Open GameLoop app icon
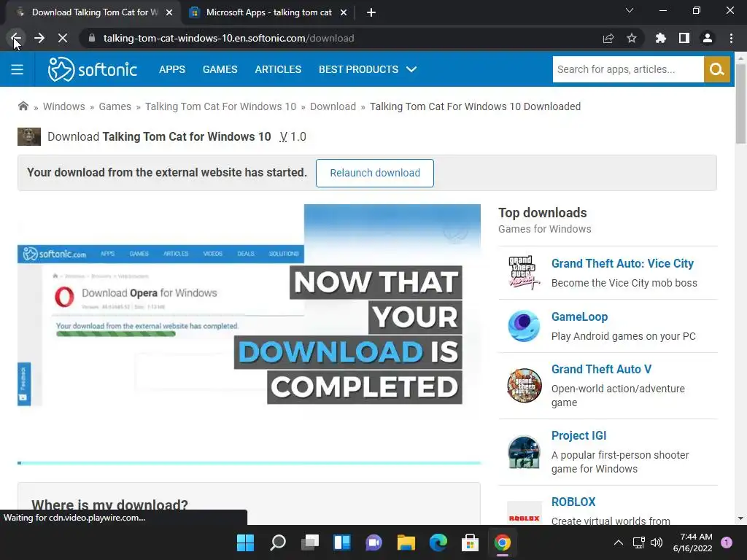The height and width of the screenshot is (560, 747). coord(524,326)
